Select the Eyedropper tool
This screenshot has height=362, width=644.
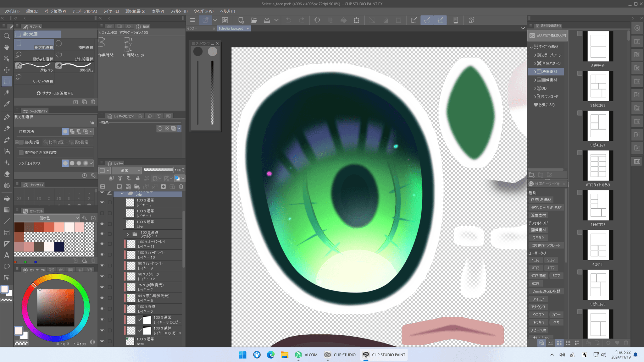tap(7, 104)
